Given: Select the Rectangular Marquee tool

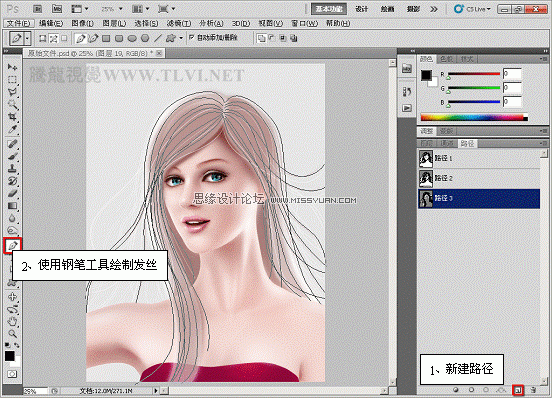Looking at the screenshot, I should (12, 80).
